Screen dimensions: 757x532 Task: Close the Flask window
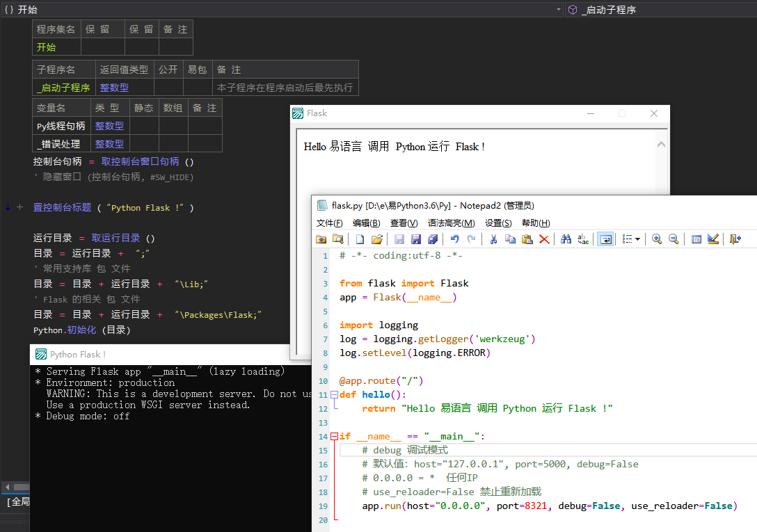point(654,113)
